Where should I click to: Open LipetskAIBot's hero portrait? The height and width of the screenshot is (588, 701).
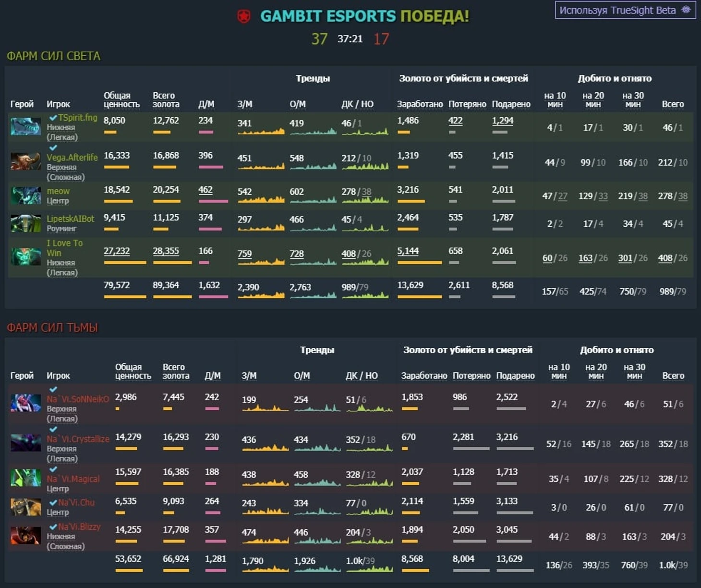click(25, 223)
